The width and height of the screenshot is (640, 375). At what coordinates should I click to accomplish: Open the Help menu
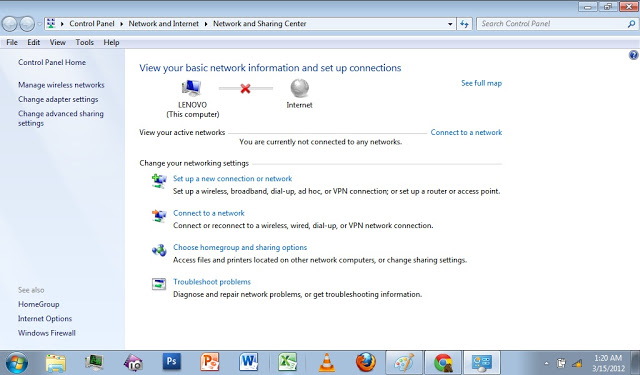click(111, 42)
